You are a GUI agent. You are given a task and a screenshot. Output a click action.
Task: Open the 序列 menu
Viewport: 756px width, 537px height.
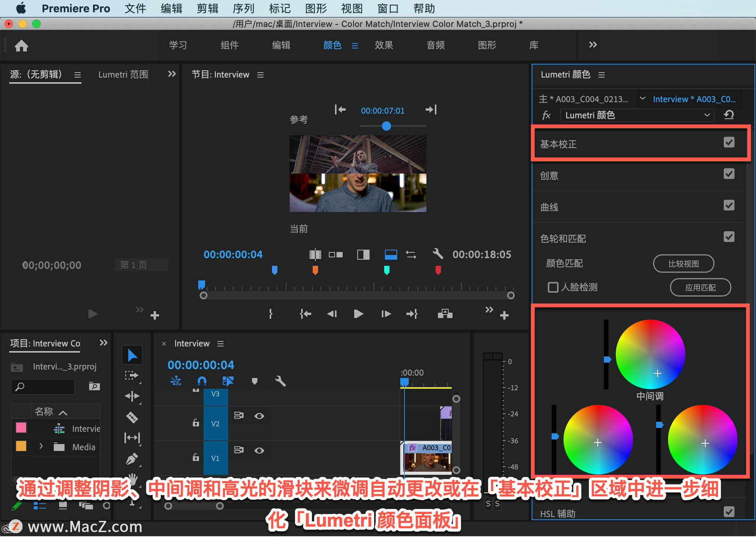[243, 8]
